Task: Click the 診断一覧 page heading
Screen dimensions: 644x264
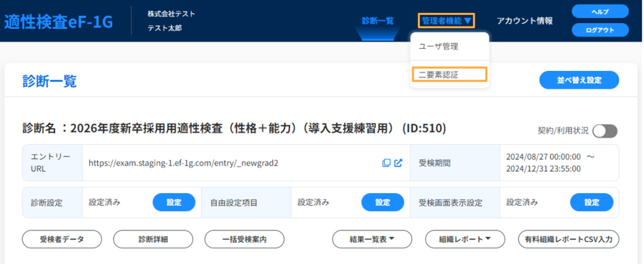Action: pyautogui.click(x=50, y=81)
